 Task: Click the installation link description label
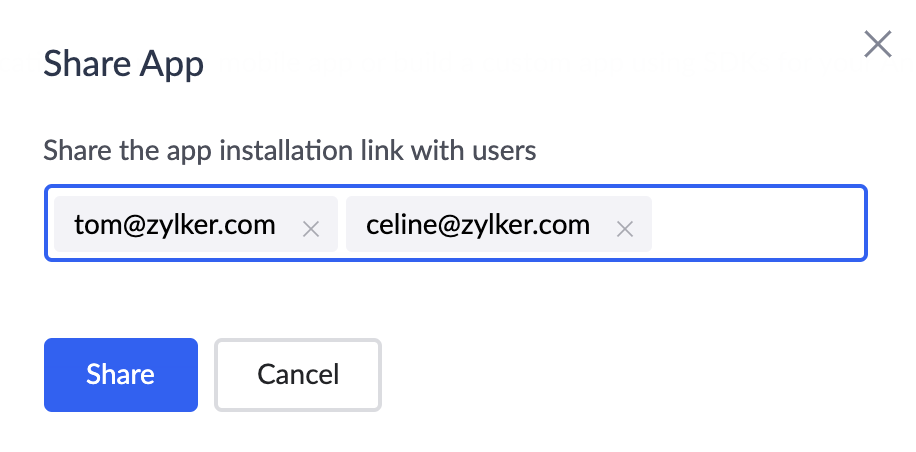[x=290, y=151]
